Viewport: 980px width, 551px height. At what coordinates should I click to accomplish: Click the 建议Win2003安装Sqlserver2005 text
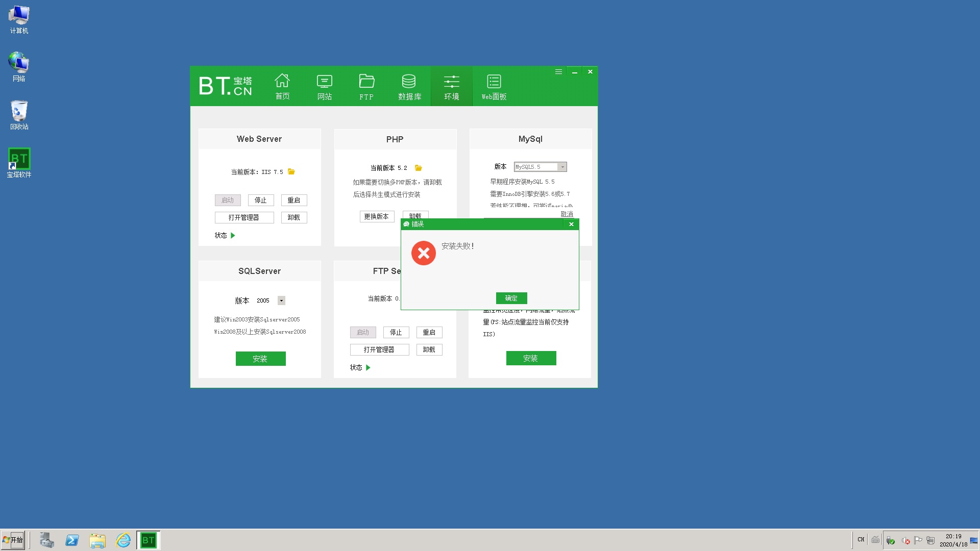[x=257, y=319]
